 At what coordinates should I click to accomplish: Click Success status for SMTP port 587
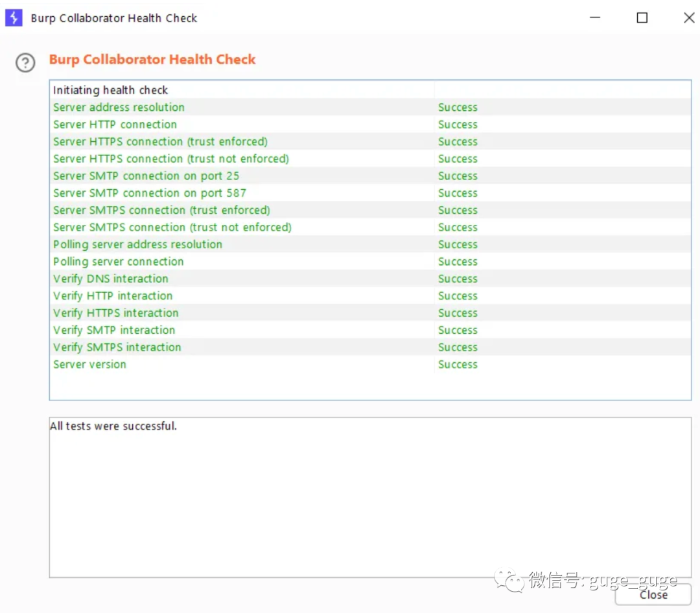(x=458, y=193)
